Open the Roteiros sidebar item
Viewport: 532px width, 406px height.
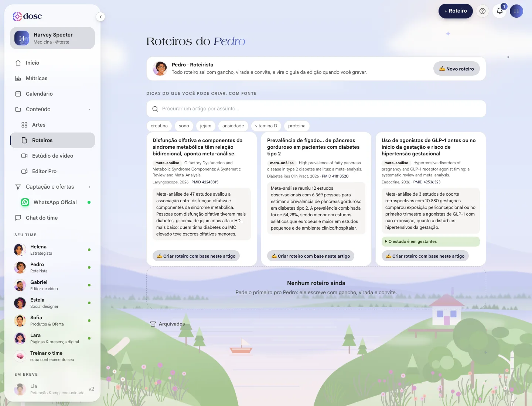[x=52, y=140]
